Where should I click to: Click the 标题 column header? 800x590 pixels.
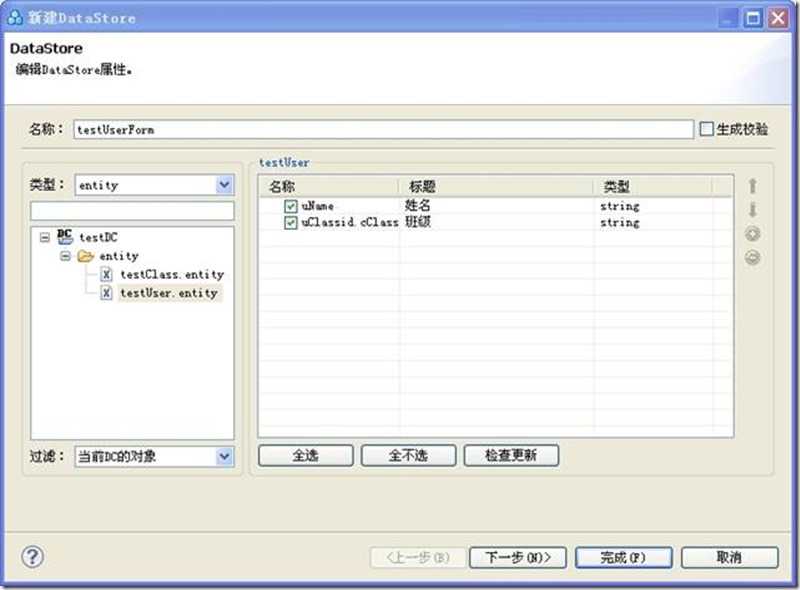click(x=496, y=186)
